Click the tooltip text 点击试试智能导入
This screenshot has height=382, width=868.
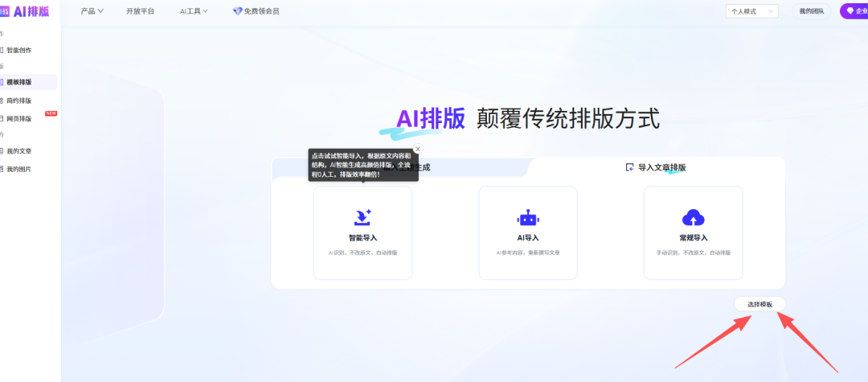[x=338, y=156]
